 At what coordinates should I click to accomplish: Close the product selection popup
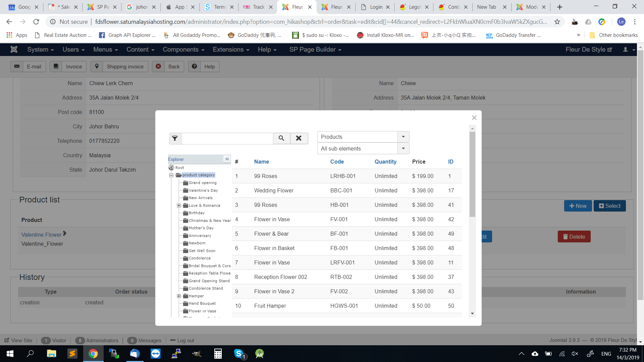pyautogui.click(x=474, y=118)
